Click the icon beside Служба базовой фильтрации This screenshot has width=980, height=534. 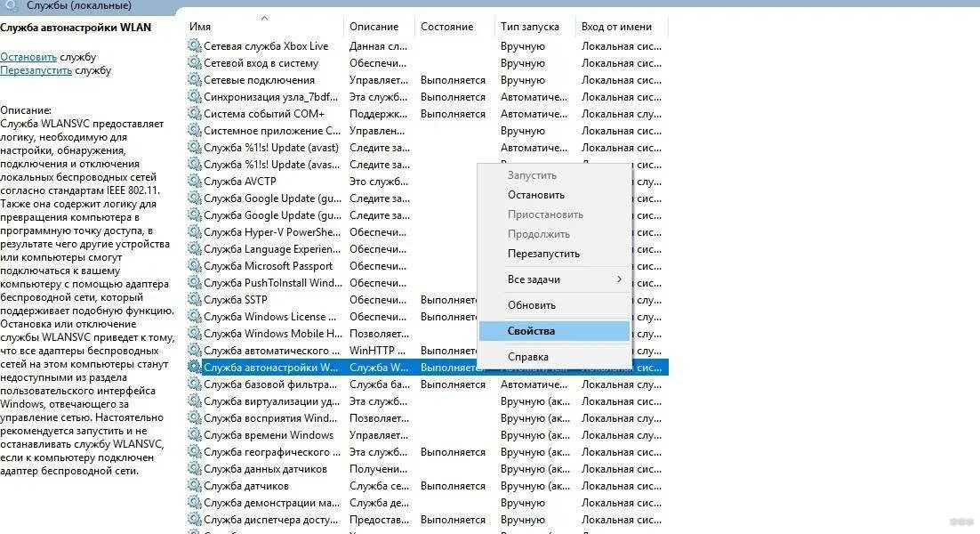click(x=193, y=384)
